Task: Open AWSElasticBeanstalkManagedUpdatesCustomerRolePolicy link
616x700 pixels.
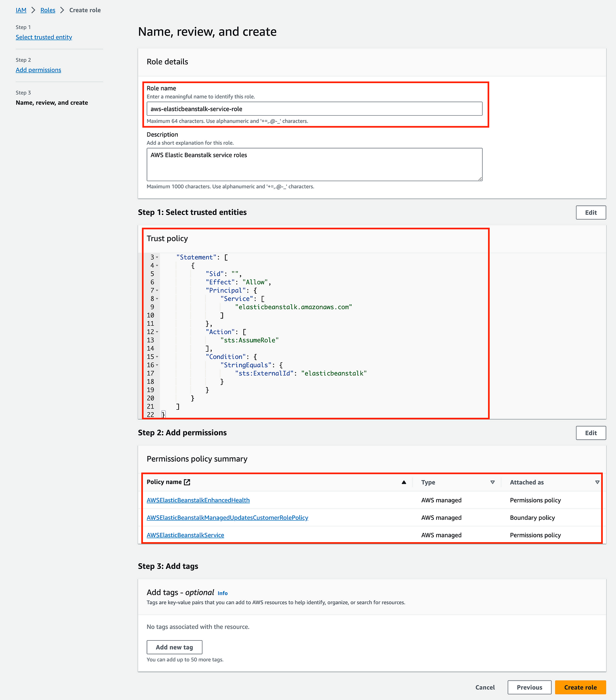Action: [227, 518]
